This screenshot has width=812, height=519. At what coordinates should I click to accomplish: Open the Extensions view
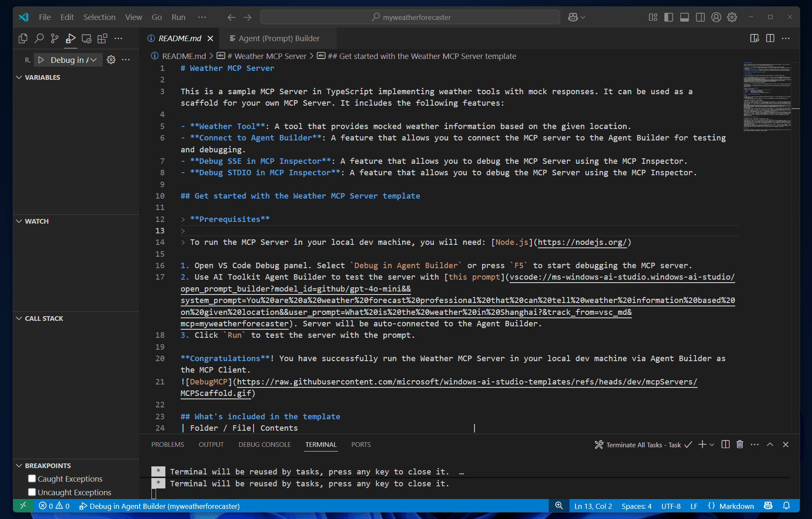(x=102, y=38)
